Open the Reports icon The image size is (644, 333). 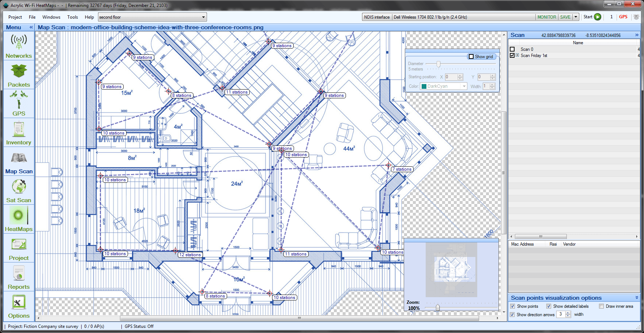[19, 273]
